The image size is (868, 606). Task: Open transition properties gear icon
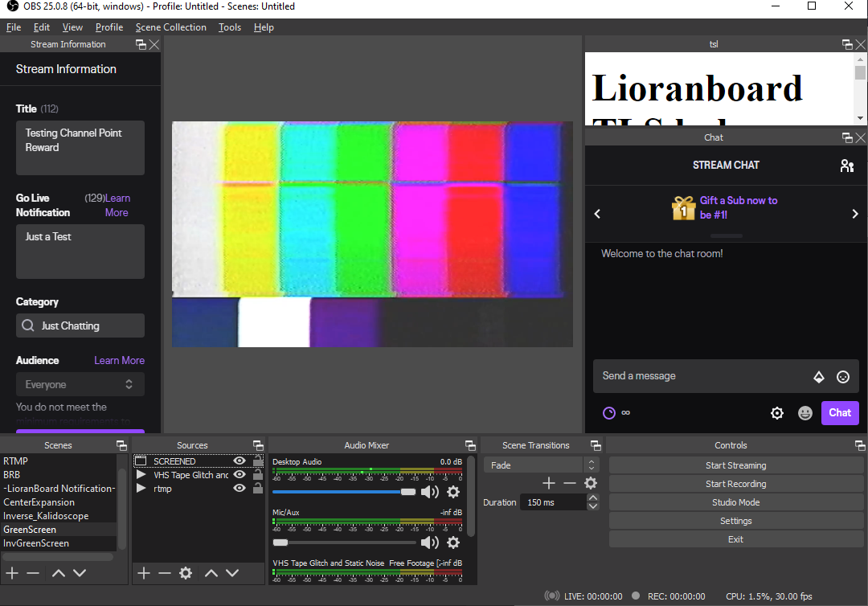(x=591, y=483)
